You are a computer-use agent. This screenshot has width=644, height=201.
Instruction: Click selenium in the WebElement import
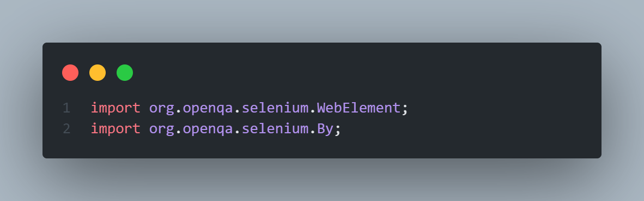pos(275,108)
